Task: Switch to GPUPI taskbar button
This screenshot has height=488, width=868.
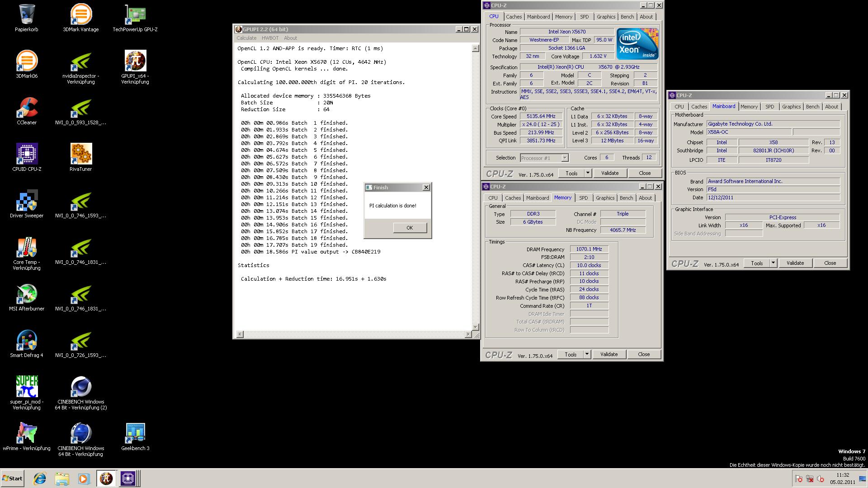Action: (x=106, y=479)
